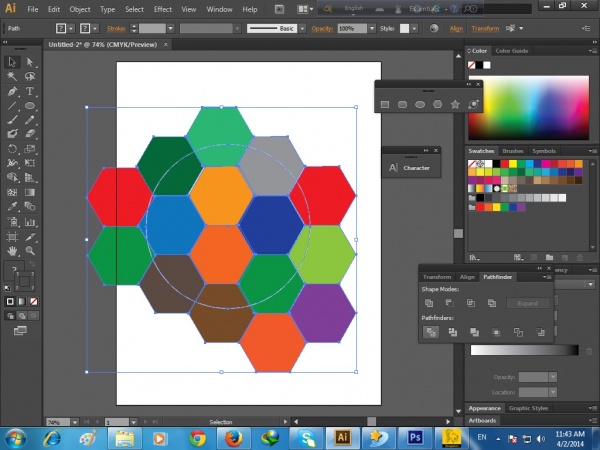
Task: Select the Star shape tool icon
Action: point(455,103)
